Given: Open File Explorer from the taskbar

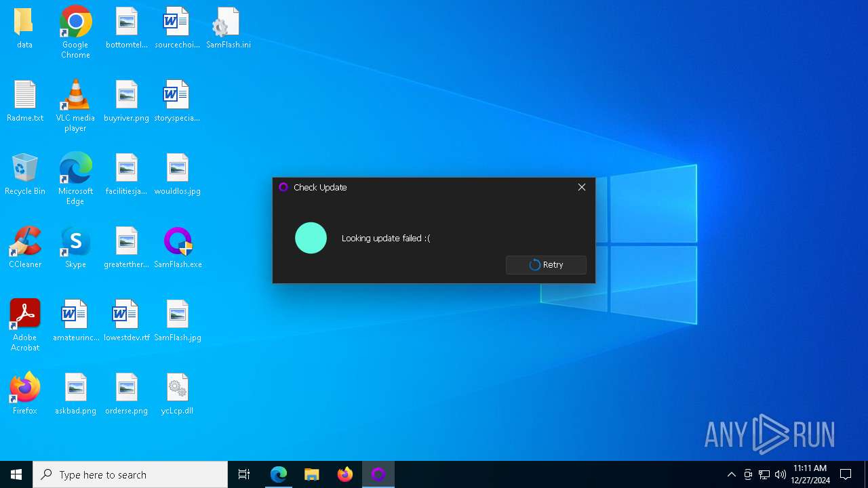Looking at the screenshot, I should click(x=312, y=474).
